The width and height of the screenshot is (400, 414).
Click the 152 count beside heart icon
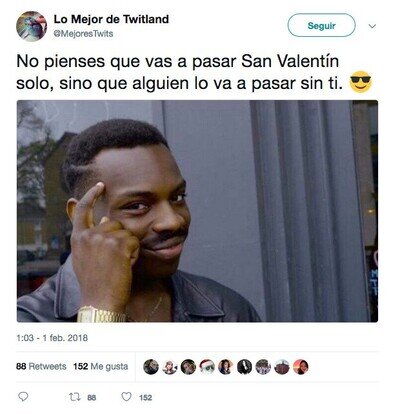click(x=146, y=397)
